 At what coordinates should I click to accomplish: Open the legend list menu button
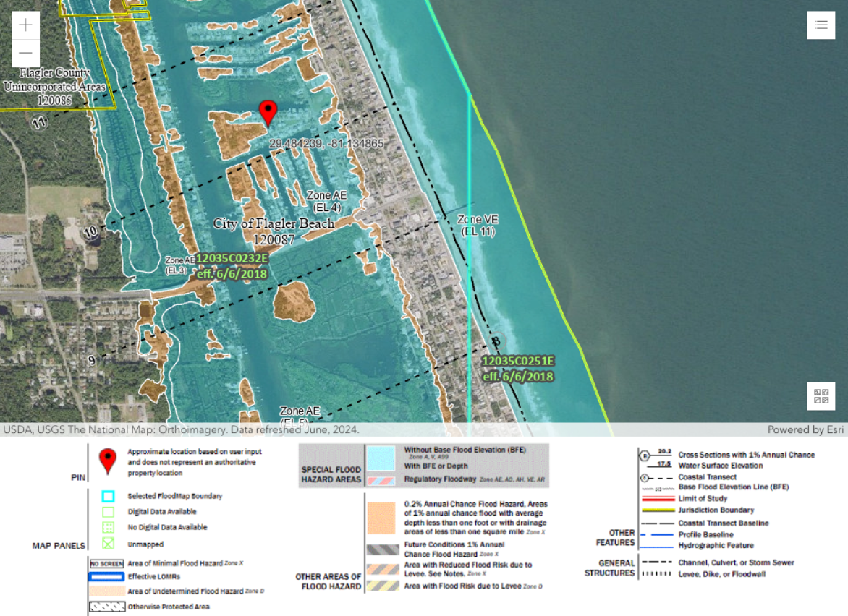tap(821, 25)
